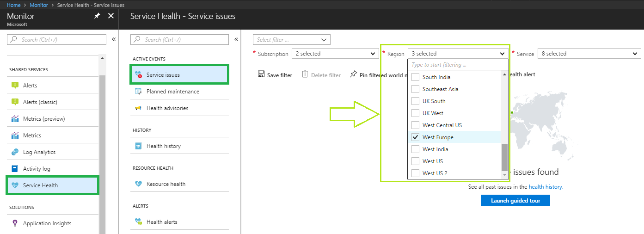Click the Save filter disk icon
This screenshot has width=644, height=234.
[261, 74]
